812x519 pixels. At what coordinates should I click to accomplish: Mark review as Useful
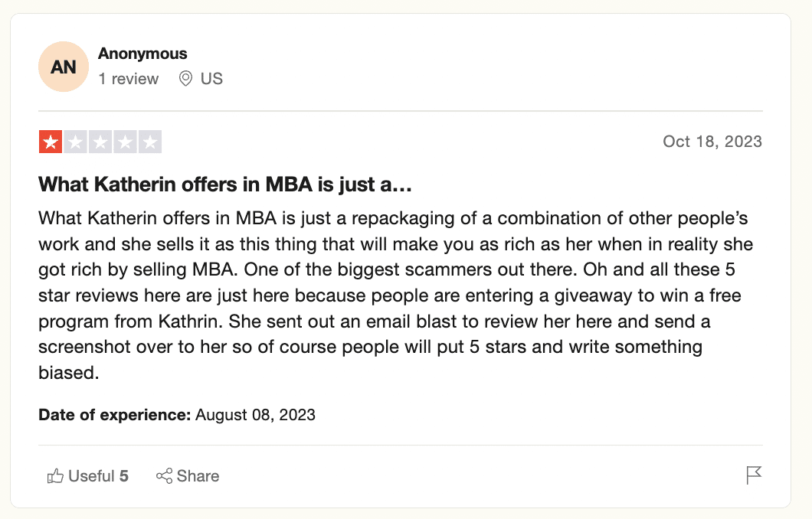(x=87, y=476)
